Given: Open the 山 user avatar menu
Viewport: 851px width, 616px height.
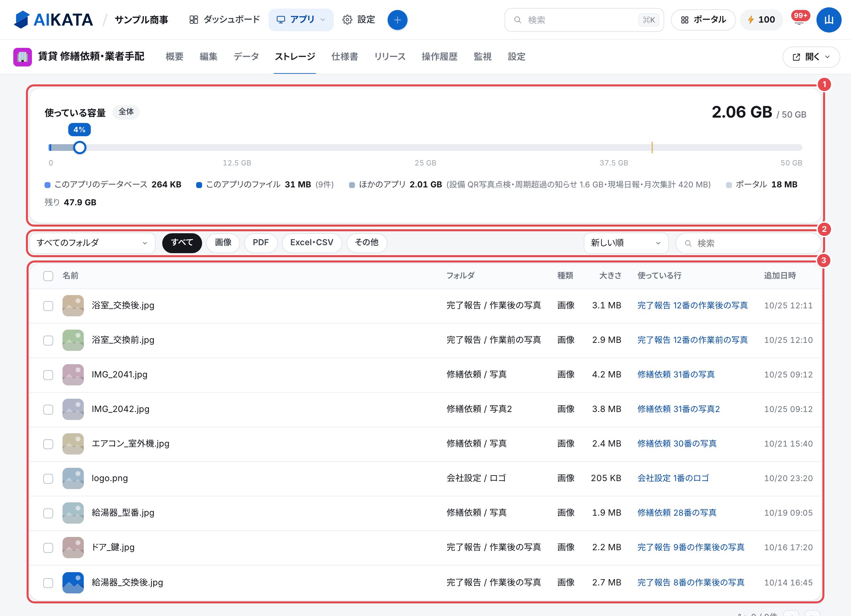Looking at the screenshot, I should coord(829,20).
